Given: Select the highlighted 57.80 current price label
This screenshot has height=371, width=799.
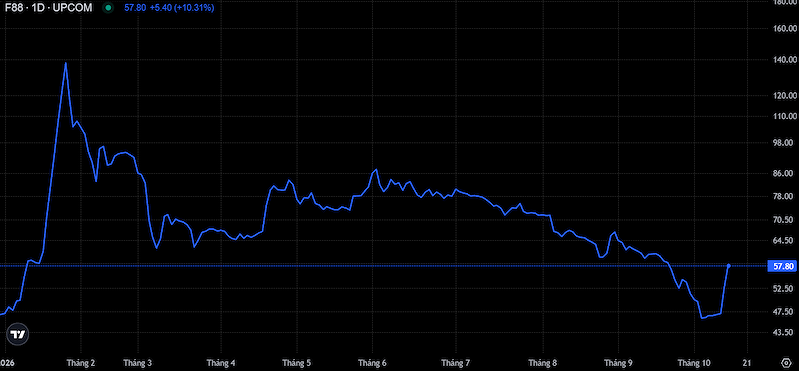Looking at the screenshot, I should [x=782, y=266].
